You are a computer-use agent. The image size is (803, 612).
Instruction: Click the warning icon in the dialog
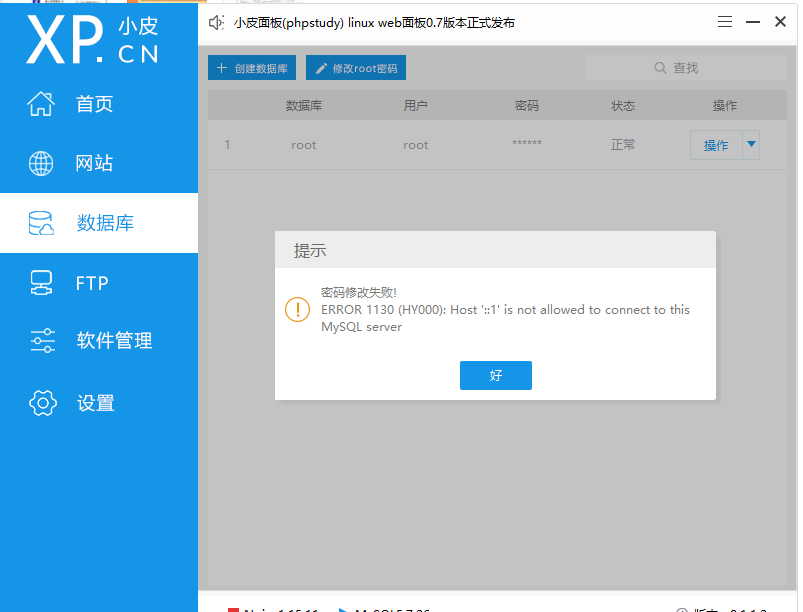point(297,310)
